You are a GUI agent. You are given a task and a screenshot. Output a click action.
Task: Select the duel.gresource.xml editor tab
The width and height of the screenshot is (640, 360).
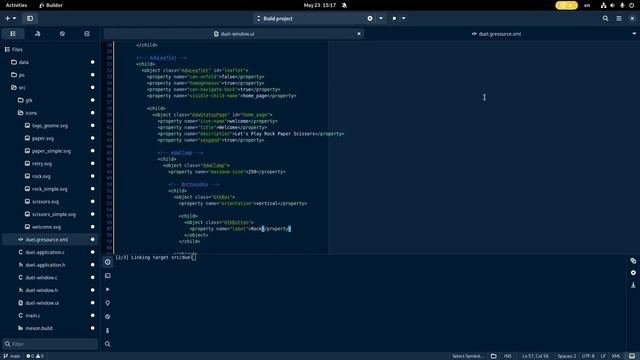click(x=496, y=34)
